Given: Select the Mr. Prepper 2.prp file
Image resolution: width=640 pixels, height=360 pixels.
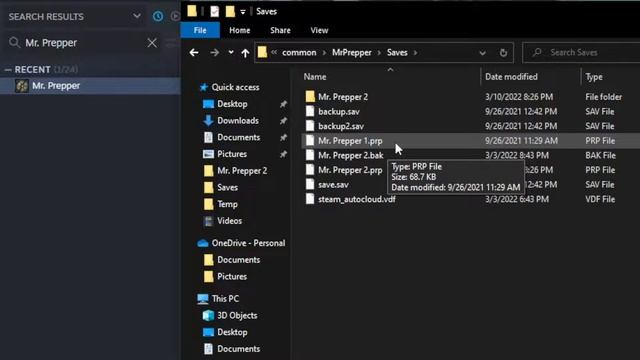Looking at the screenshot, I should [x=350, y=170].
